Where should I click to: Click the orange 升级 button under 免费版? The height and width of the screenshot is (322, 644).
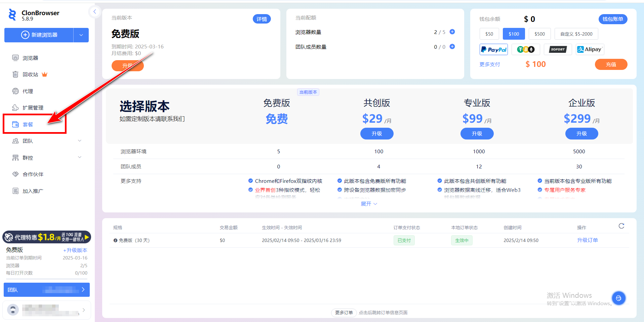tap(127, 66)
